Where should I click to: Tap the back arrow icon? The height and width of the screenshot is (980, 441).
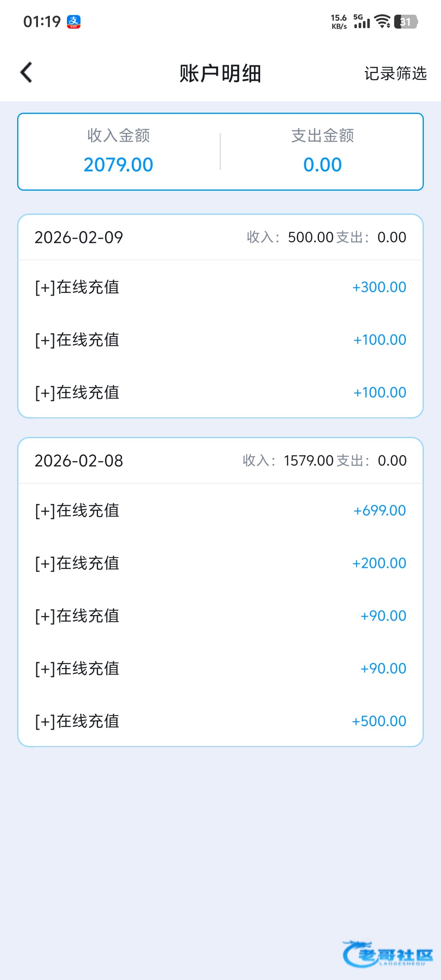click(x=27, y=73)
